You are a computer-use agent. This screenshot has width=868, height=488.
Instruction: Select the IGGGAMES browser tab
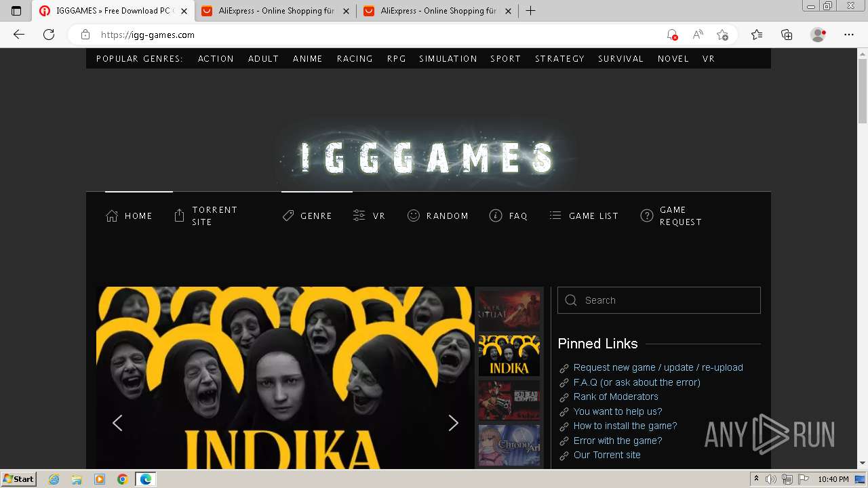point(113,11)
